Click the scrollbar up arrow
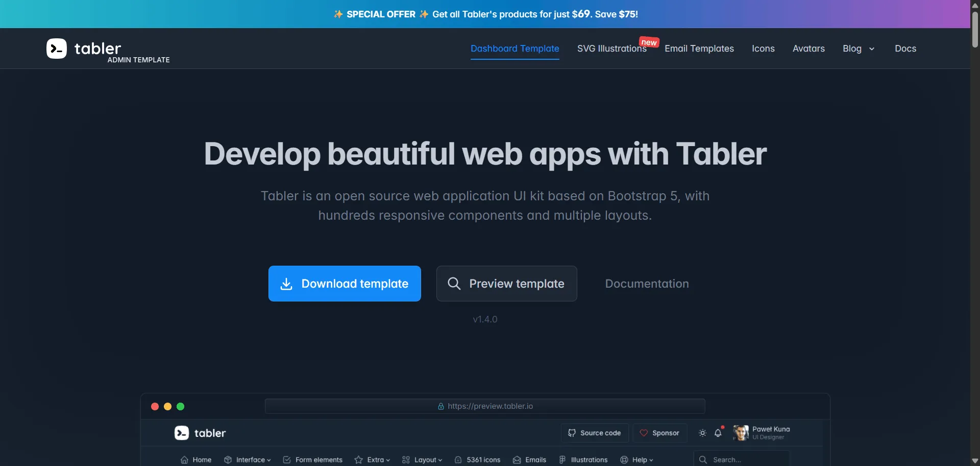This screenshot has height=466, width=980. [x=975, y=5]
